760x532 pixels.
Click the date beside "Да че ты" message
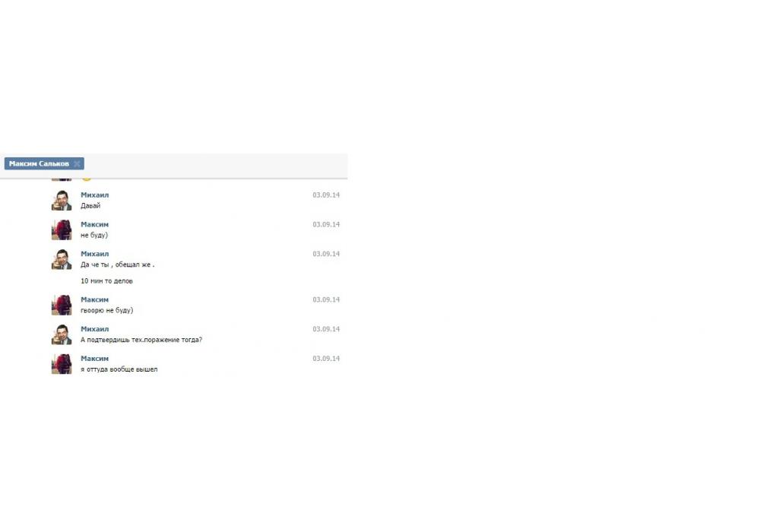(x=326, y=254)
